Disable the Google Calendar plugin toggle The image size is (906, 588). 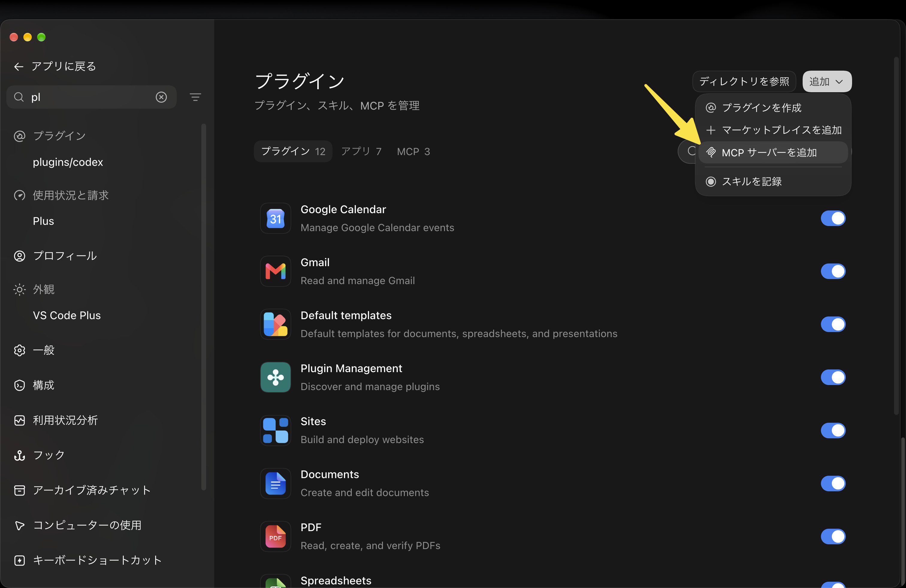833,218
